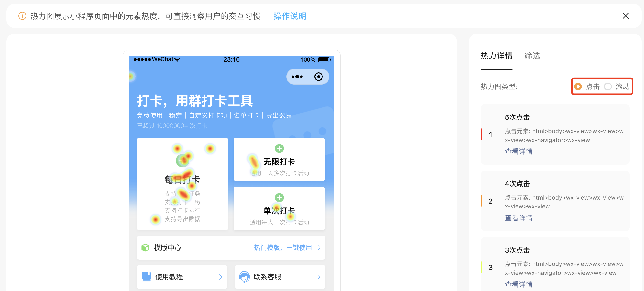Click the mini-program circular target icon

(x=318, y=77)
